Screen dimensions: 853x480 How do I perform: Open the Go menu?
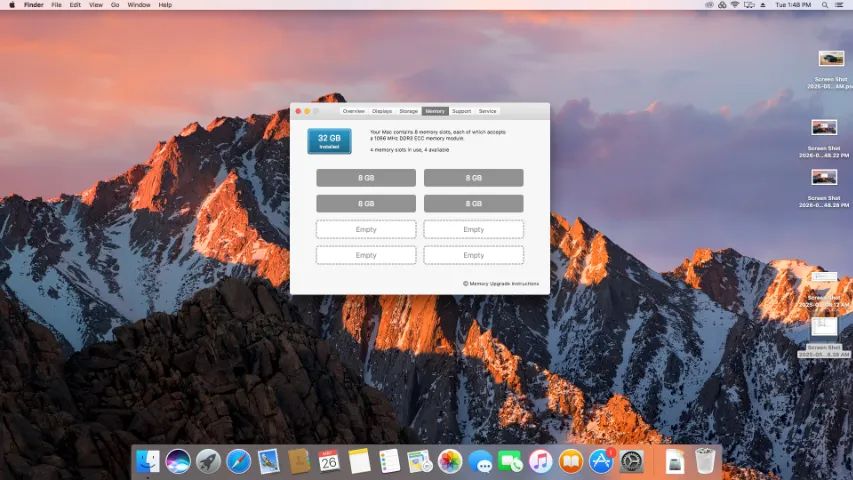tap(115, 5)
